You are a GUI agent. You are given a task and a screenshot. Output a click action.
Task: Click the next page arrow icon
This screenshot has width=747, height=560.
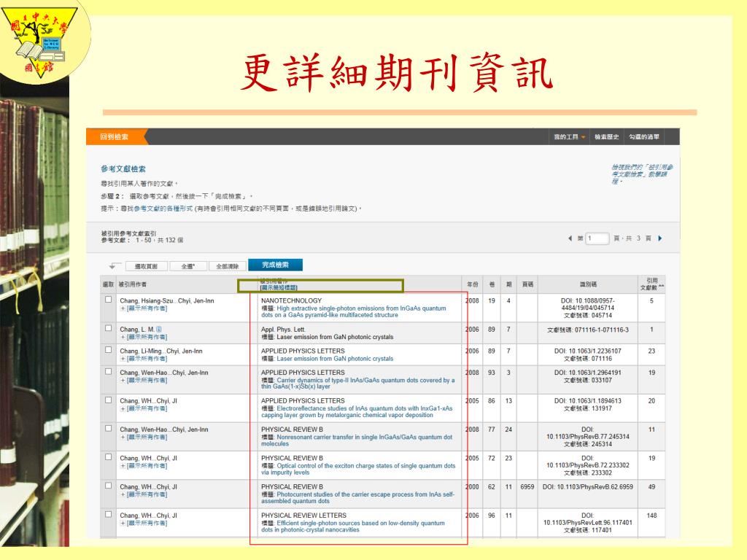coord(660,238)
